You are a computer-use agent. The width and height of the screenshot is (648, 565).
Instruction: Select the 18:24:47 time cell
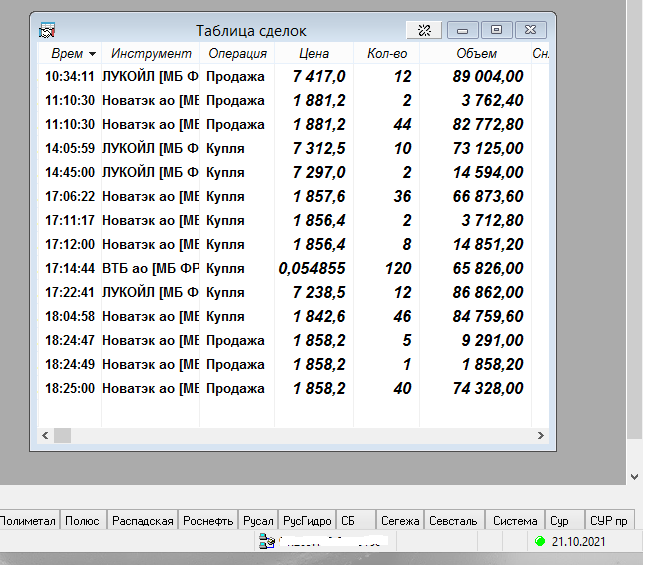70,340
